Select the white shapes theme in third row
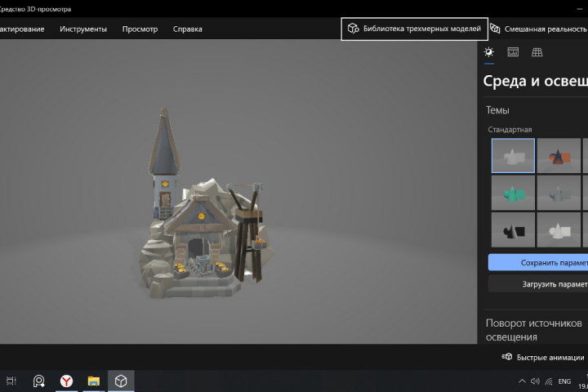The height and width of the screenshot is (392, 588). [559, 230]
